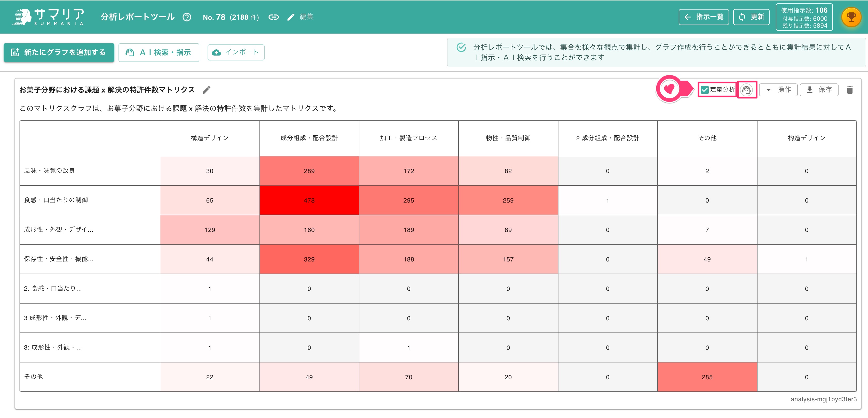Click AI assistant icon beside 定量分析
This screenshot has height=418, width=868.
click(x=747, y=90)
